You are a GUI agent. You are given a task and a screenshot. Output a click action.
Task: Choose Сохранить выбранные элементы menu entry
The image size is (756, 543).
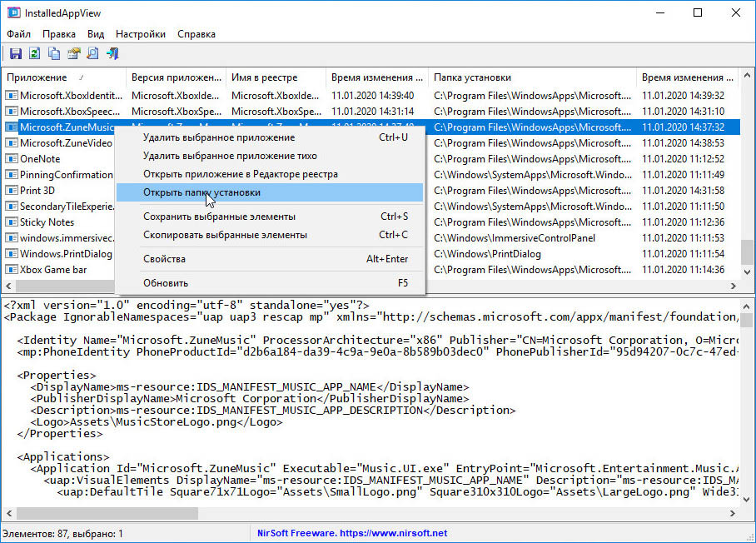tap(270, 217)
